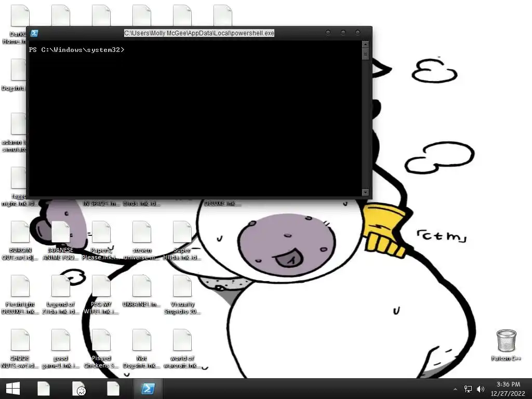Screen dimensions: 532x399
Task: Open the network tray icon
Action: (x=468, y=389)
